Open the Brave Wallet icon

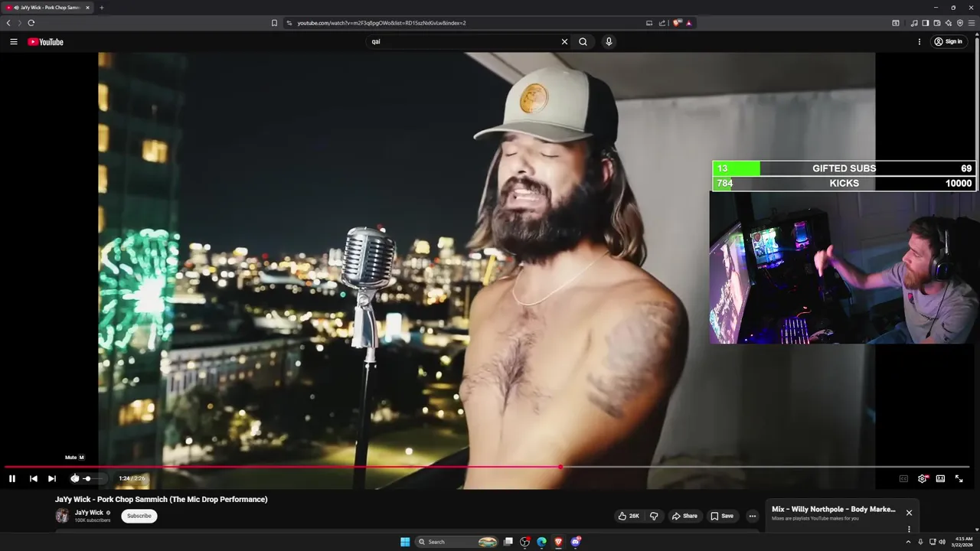937,23
